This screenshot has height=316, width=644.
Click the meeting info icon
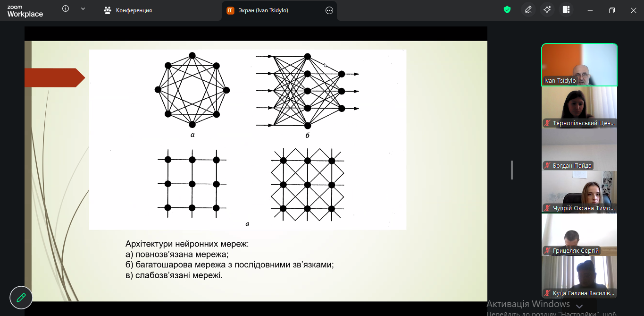click(x=66, y=9)
